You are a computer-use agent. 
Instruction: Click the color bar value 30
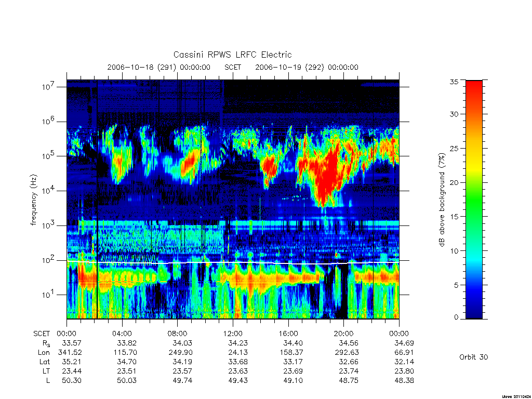(454, 114)
